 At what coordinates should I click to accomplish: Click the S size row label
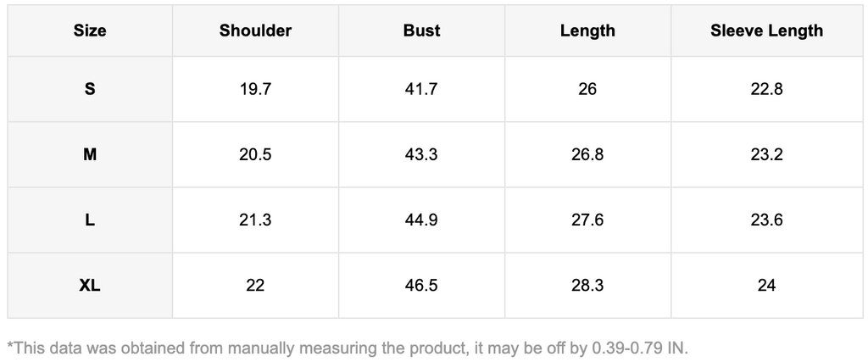click(x=90, y=89)
